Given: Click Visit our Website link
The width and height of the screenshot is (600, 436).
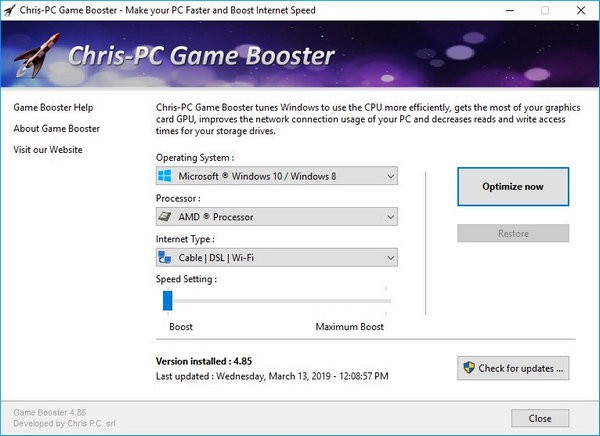Looking at the screenshot, I should [48, 150].
